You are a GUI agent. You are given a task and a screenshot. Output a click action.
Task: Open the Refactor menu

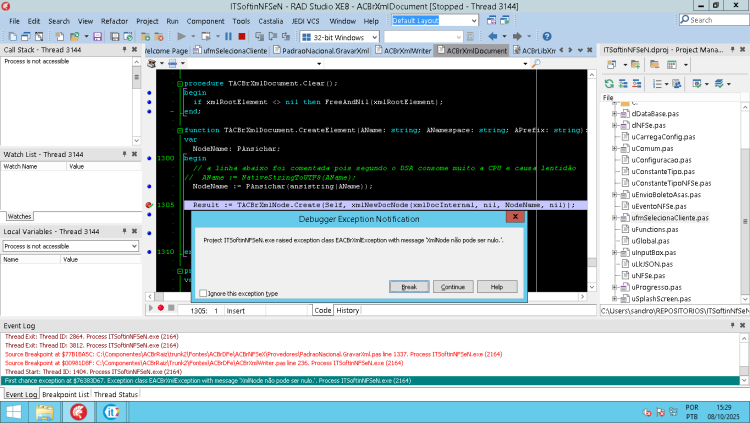click(x=114, y=21)
